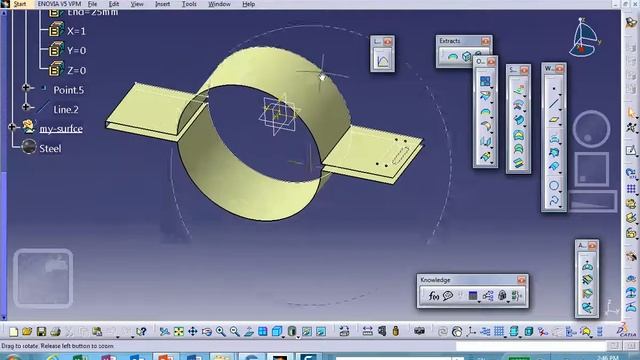Click the Join icon in operations toolbar

(485, 81)
